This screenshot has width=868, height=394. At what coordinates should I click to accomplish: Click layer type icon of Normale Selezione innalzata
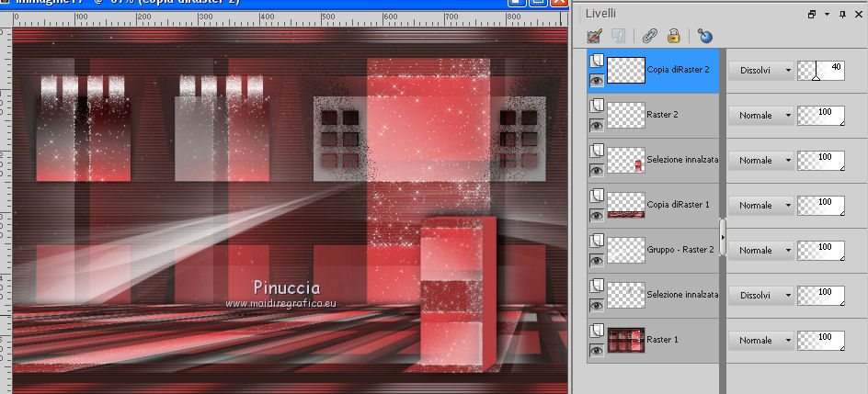(x=597, y=151)
